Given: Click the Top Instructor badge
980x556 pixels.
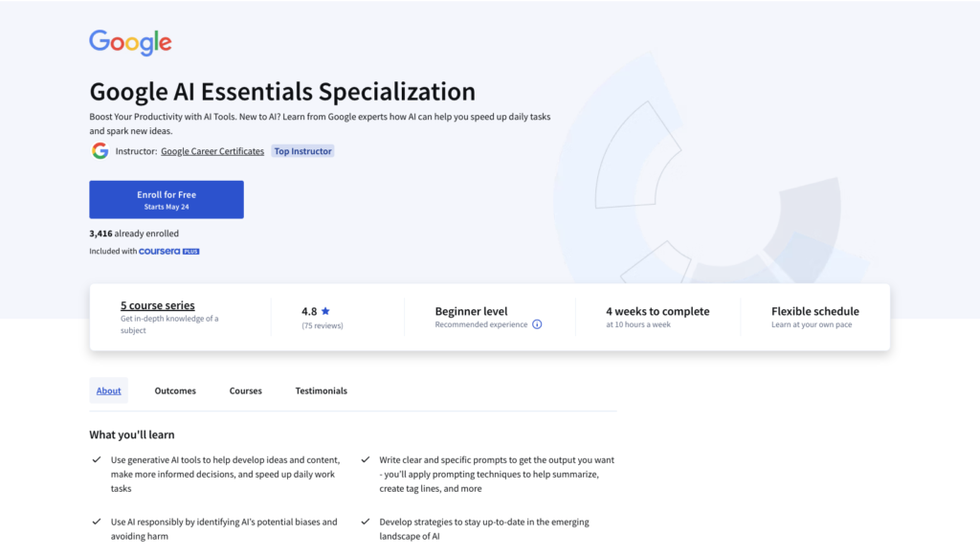Looking at the screenshot, I should click(x=302, y=151).
